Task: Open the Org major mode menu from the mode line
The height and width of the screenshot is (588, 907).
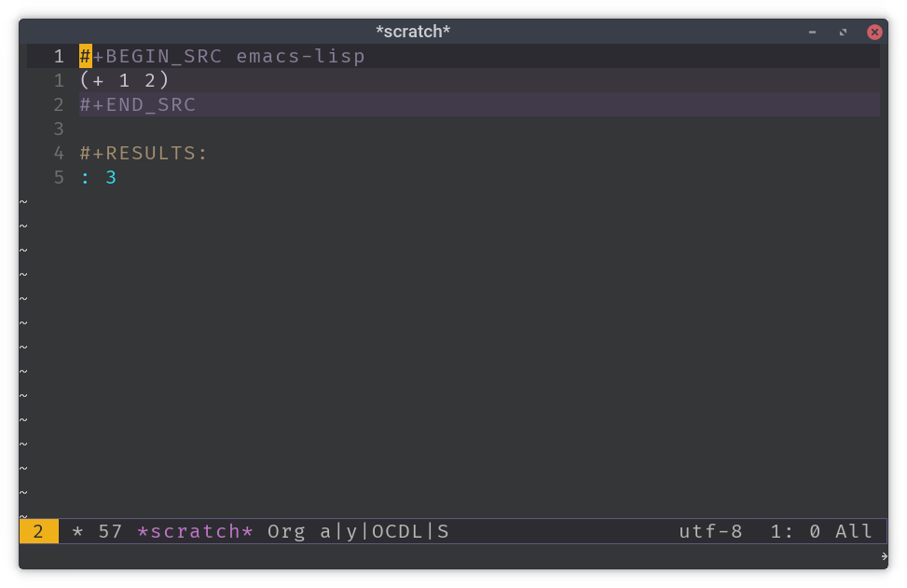Action: 285,531
